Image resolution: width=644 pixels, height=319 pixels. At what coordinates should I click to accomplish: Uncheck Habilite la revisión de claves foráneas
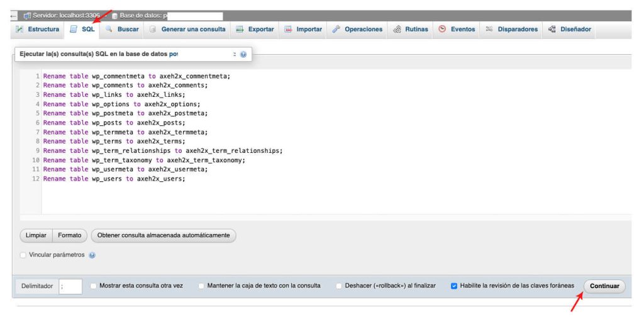click(x=454, y=286)
